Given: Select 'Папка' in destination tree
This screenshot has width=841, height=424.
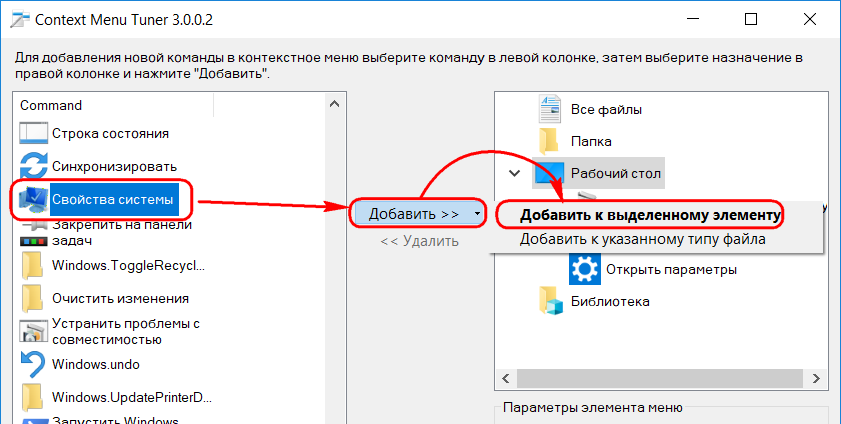Looking at the screenshot, I should [591, 142].
